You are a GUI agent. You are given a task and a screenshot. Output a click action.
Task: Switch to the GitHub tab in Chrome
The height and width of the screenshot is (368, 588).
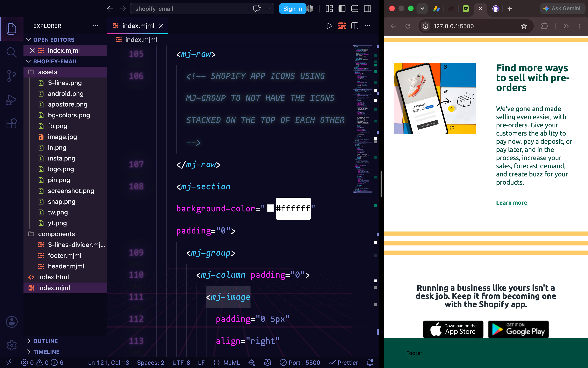496,9
